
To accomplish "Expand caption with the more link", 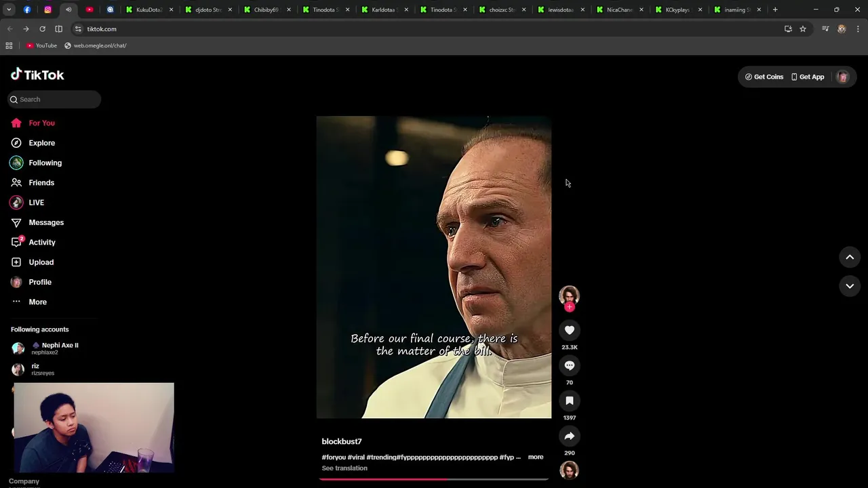I will [536, 457].
